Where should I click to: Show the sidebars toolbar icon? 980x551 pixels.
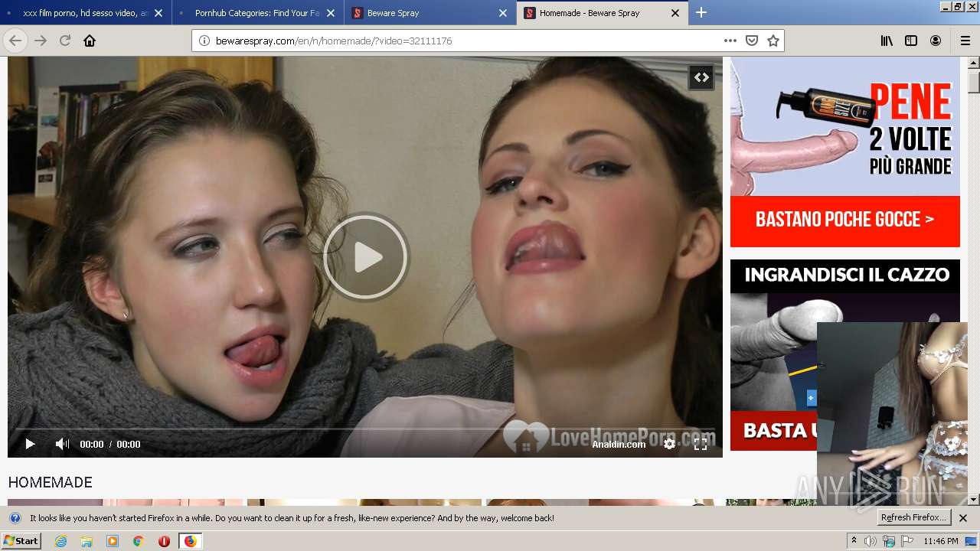tap(911, 41)
